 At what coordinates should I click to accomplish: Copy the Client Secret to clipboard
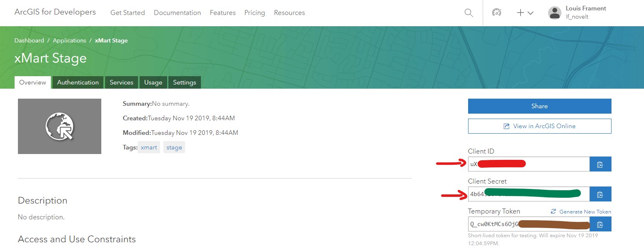click(600, 194)
